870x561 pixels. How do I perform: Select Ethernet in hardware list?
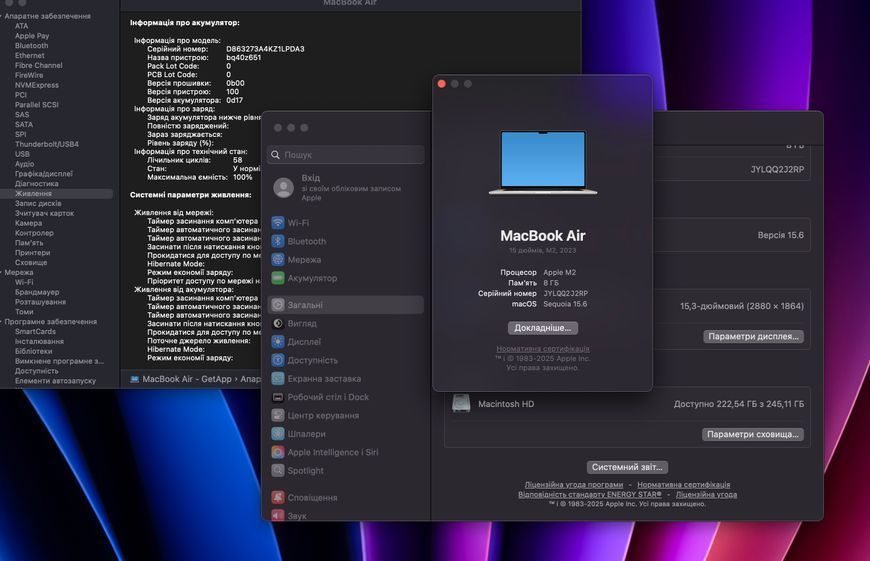click(x=30, y=55)
